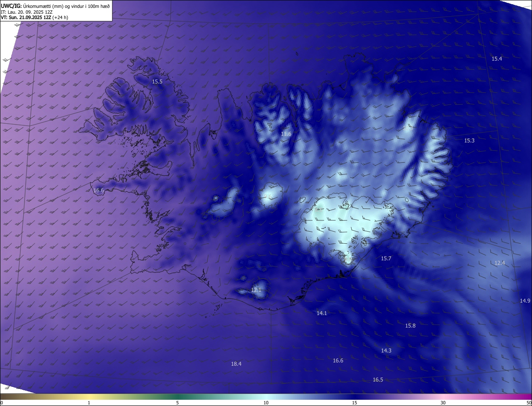Screen dimensions: 532x406
Task: Click the 15.3 value off the east coast
Action: (469, 141)
